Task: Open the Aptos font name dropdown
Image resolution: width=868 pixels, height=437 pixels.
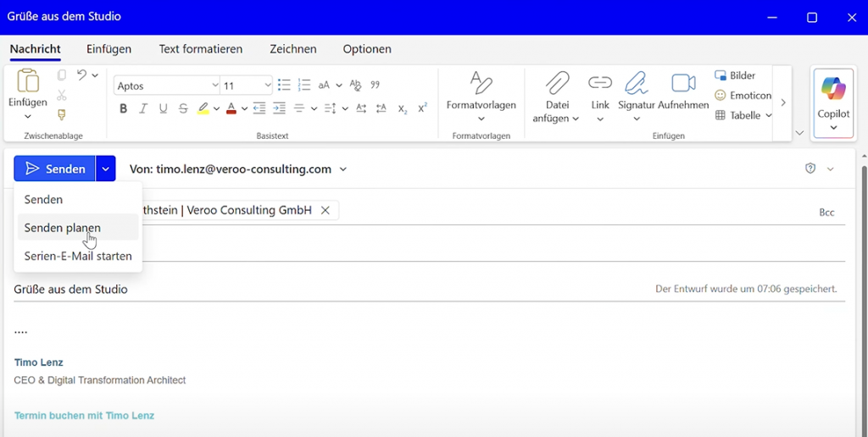Action: [214, 86]
